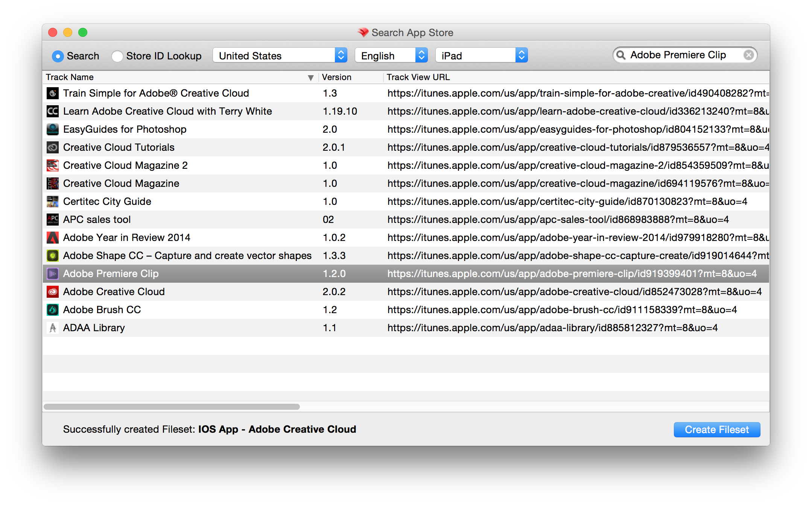
Task: Sort by the Track Name column header
Action: (177, 77)
